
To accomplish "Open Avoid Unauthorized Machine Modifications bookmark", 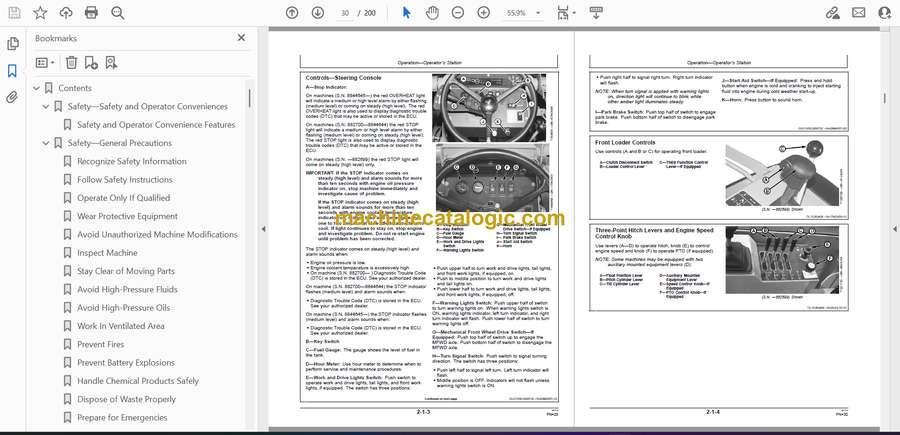I will [x=157, y=234].
